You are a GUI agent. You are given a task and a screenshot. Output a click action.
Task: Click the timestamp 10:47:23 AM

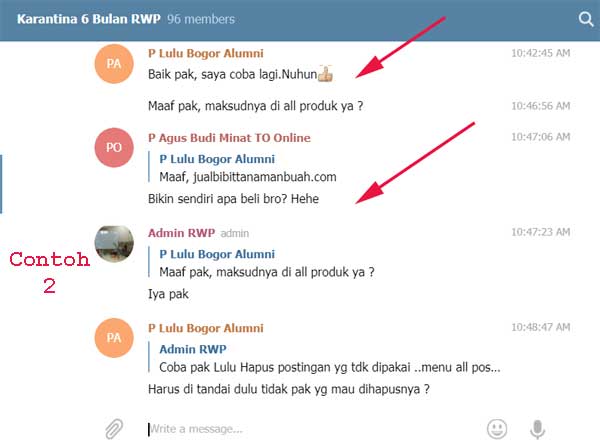click(541, 232)
